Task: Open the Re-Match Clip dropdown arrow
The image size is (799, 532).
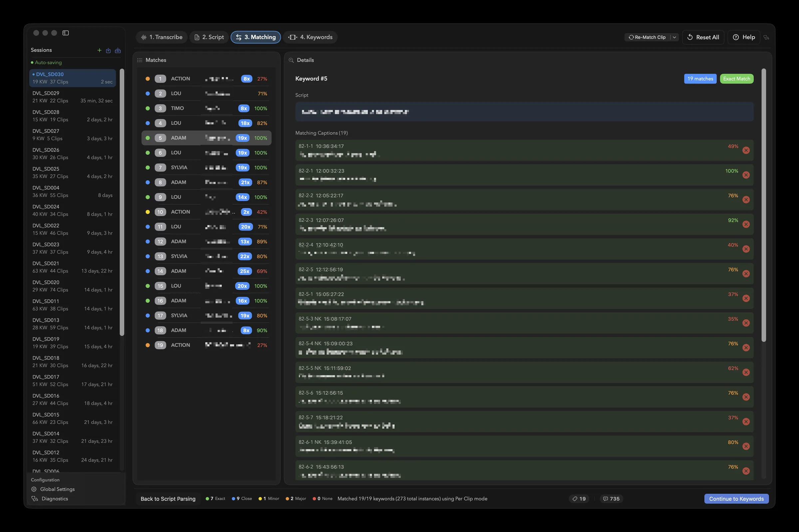Action: (x=674, y=37)
